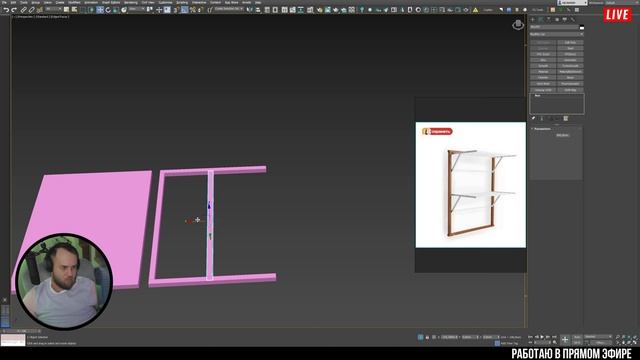
Task: Activate the Select Object tool
Action: point(66,9)
